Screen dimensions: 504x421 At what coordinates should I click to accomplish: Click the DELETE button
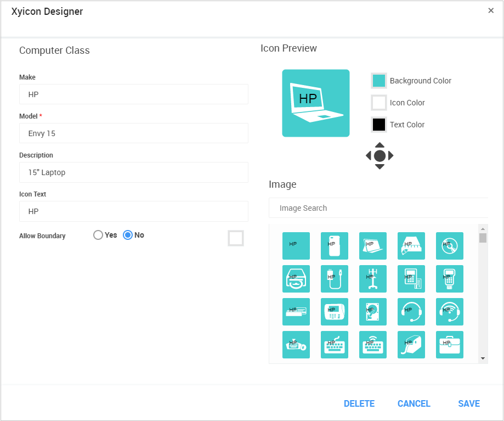tap(359, 403)
